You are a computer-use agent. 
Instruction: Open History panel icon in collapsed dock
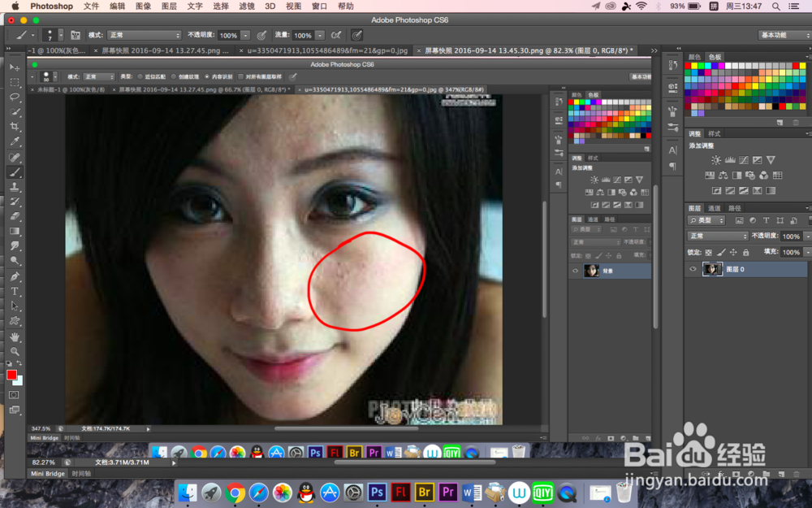[x=672, y=65]
